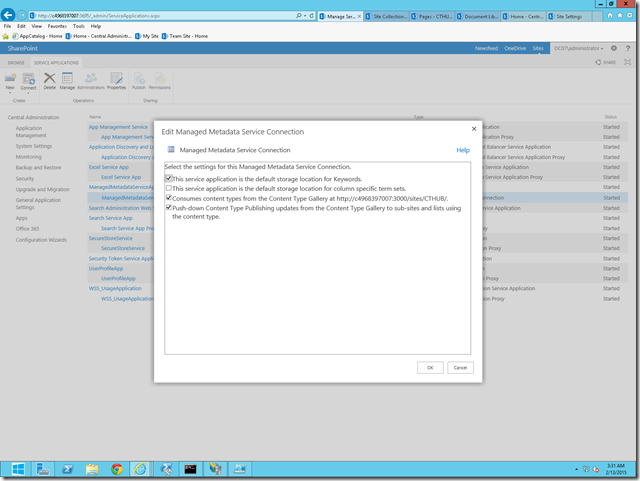The width and height of the screenshot is (640, 481).
Task: Open the SharePoint settings gear icon
Action: tap(614, 48)
